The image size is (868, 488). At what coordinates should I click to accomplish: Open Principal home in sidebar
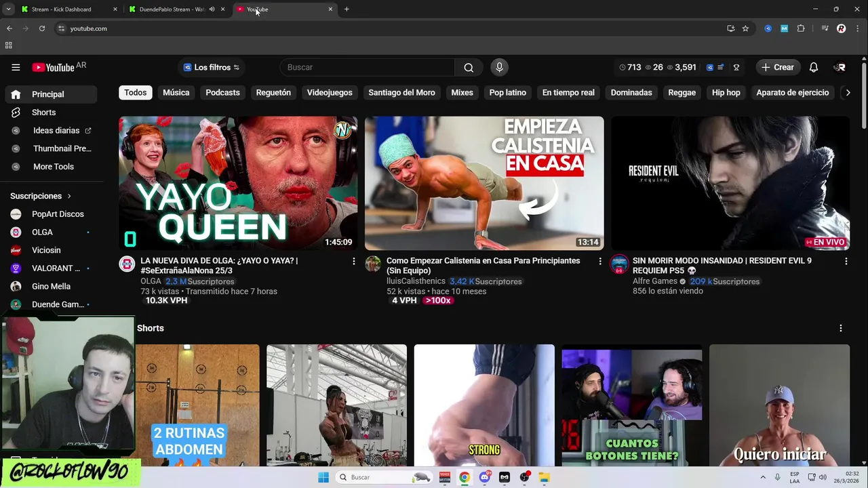[51, 94]
